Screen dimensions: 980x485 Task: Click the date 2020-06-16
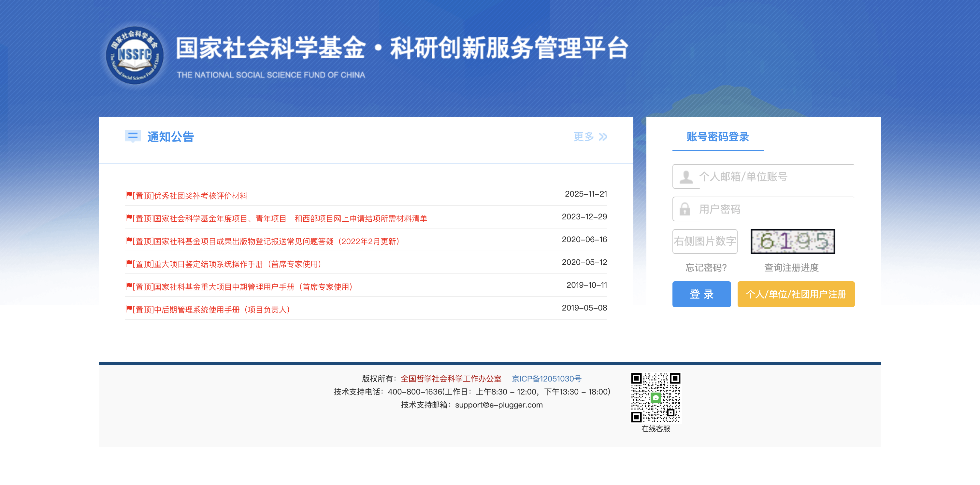584,240
